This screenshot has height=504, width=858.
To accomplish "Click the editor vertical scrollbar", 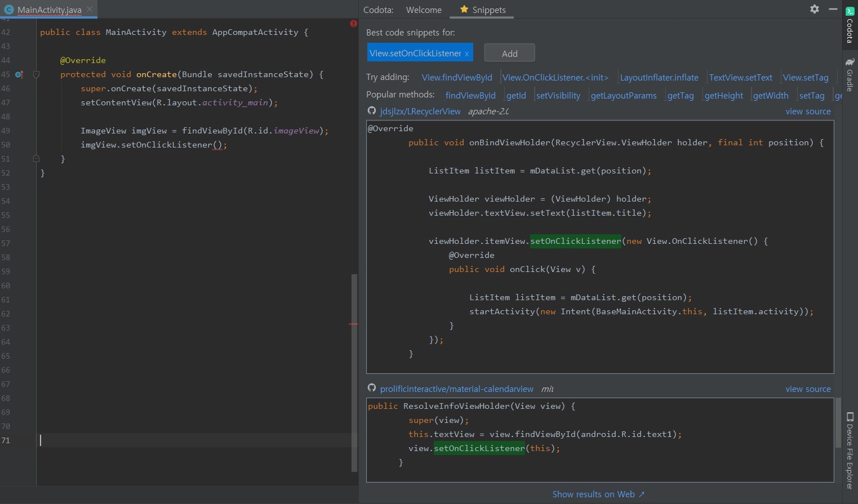I will 354,372.
